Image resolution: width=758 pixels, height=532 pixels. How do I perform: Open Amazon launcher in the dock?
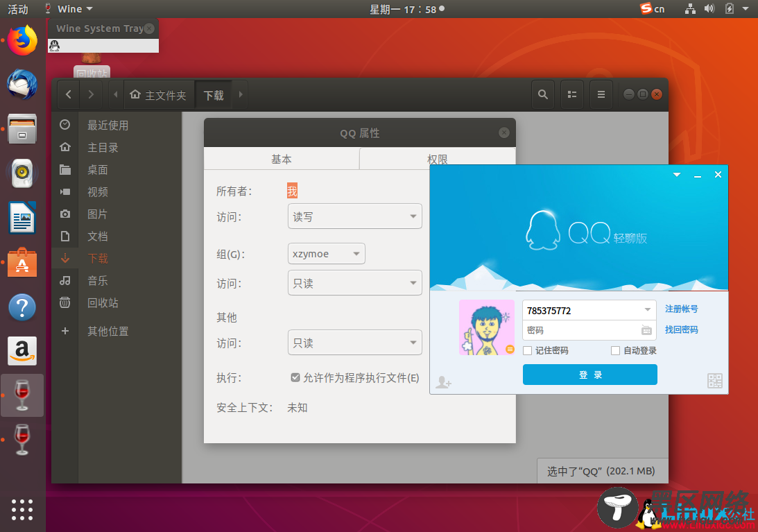pyautogui.click(x=22, y=351)
